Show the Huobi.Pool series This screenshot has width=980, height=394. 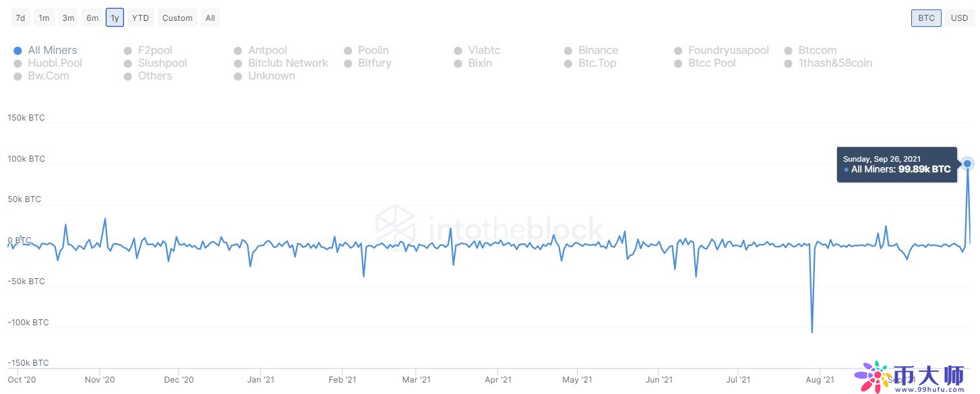55,63
